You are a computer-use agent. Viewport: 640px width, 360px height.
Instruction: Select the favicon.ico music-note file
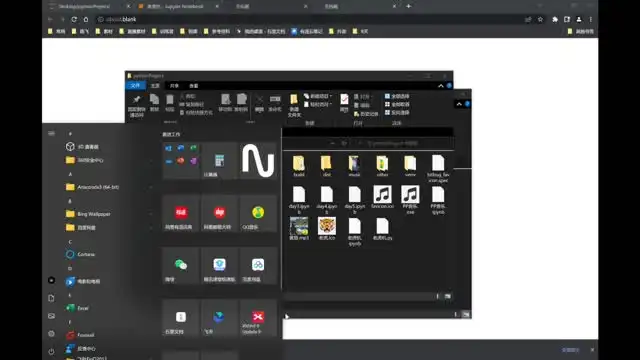click(x=382, y=197)
